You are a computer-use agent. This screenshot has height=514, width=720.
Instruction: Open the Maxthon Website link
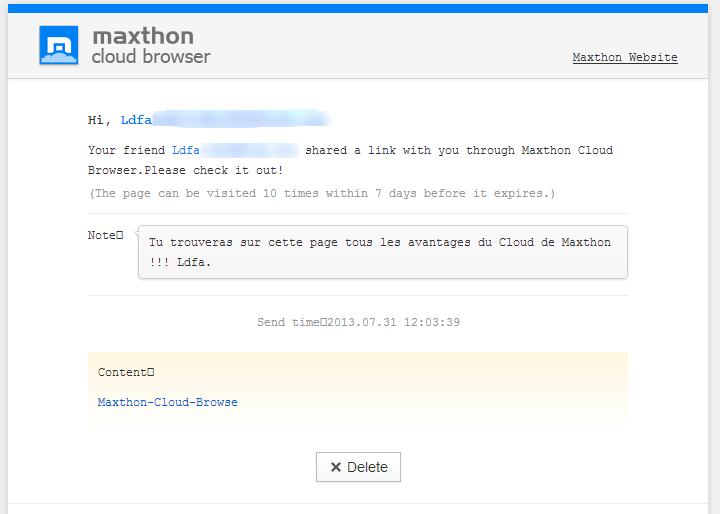[x=625, y=57]
